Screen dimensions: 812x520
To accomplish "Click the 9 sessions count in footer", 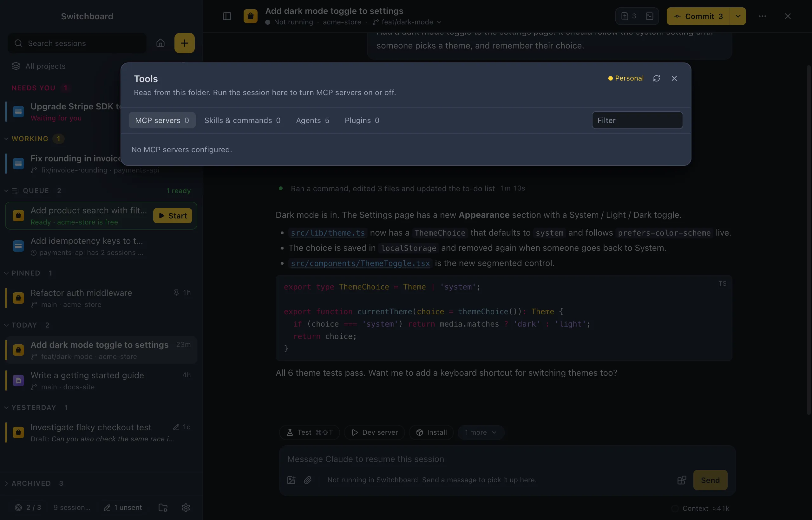I will coord(72,508).
